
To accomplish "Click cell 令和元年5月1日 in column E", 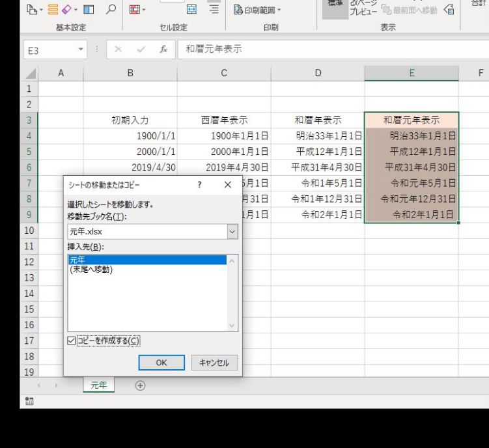I will tap(412, 183).
